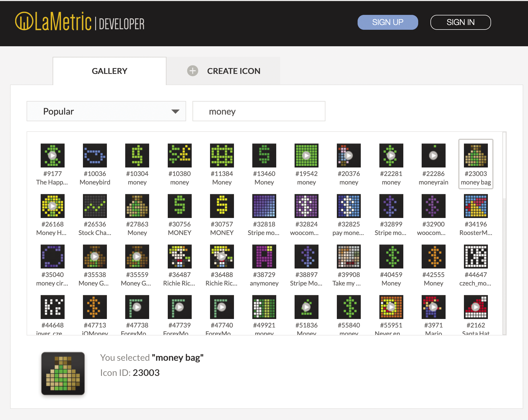Switch to the Create Icon tab
Image resolution: width=528 pixels, height=420 pixels.
(x=223, y=71)
